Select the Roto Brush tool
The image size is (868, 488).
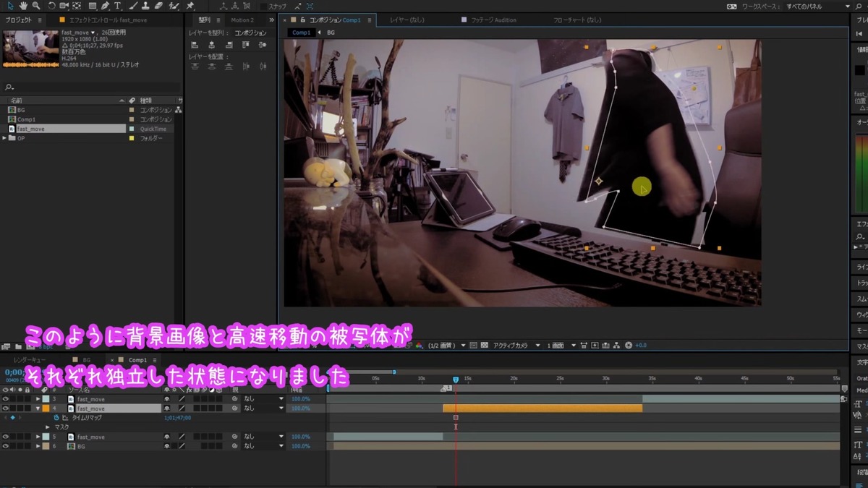174,6
